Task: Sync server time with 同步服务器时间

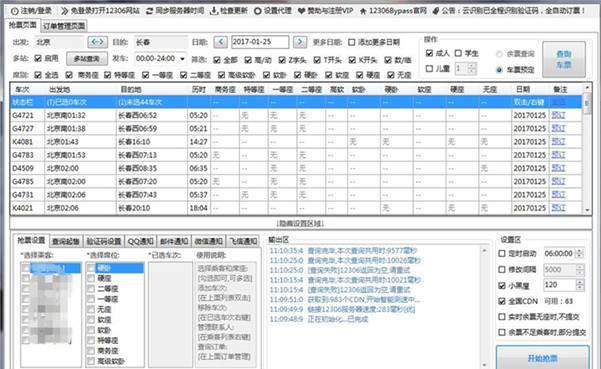Action: (175, 11)
